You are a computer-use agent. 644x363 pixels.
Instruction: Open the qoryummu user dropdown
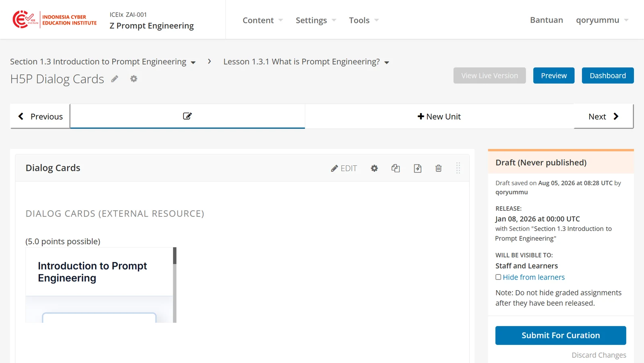(602, 20)
